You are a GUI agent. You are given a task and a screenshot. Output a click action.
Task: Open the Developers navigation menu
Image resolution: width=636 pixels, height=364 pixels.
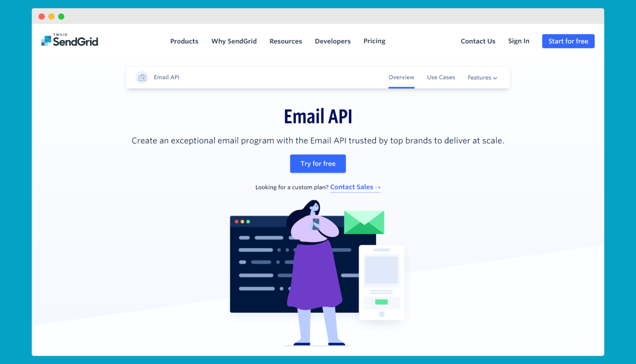pos(333,41)
